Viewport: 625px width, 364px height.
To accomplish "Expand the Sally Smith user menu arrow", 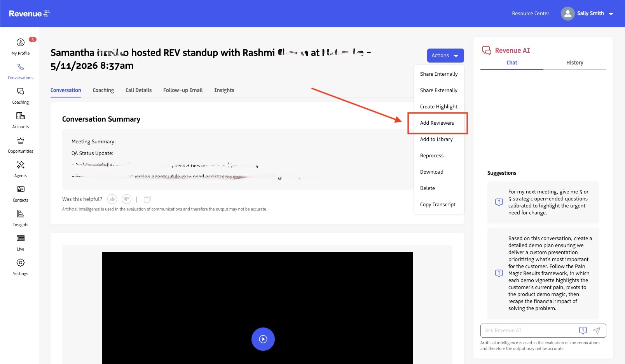I will tap(611, 14).
